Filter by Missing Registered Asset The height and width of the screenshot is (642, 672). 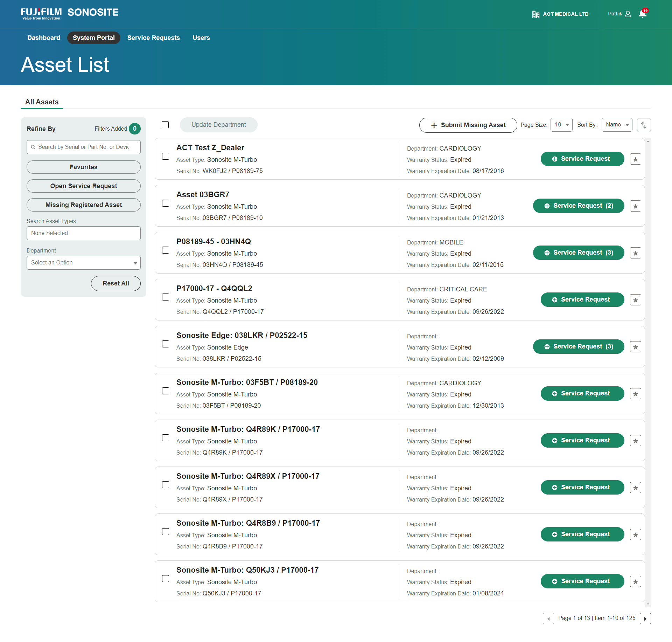[84, 205]
